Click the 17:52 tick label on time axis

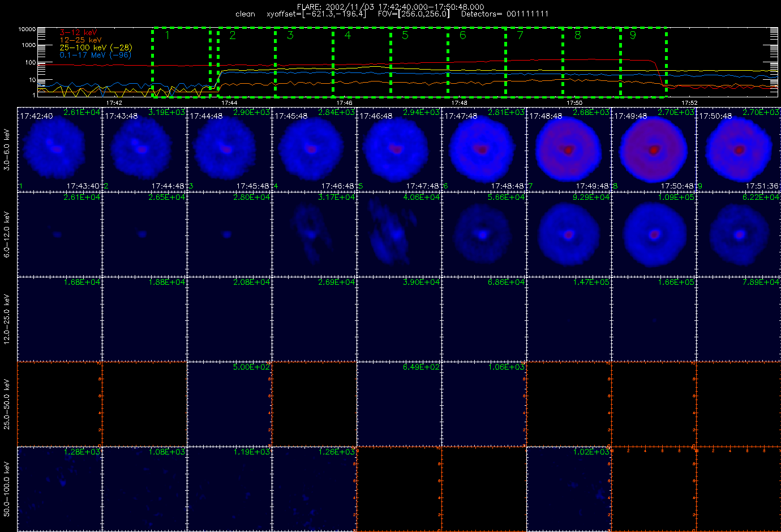[689, 103]
